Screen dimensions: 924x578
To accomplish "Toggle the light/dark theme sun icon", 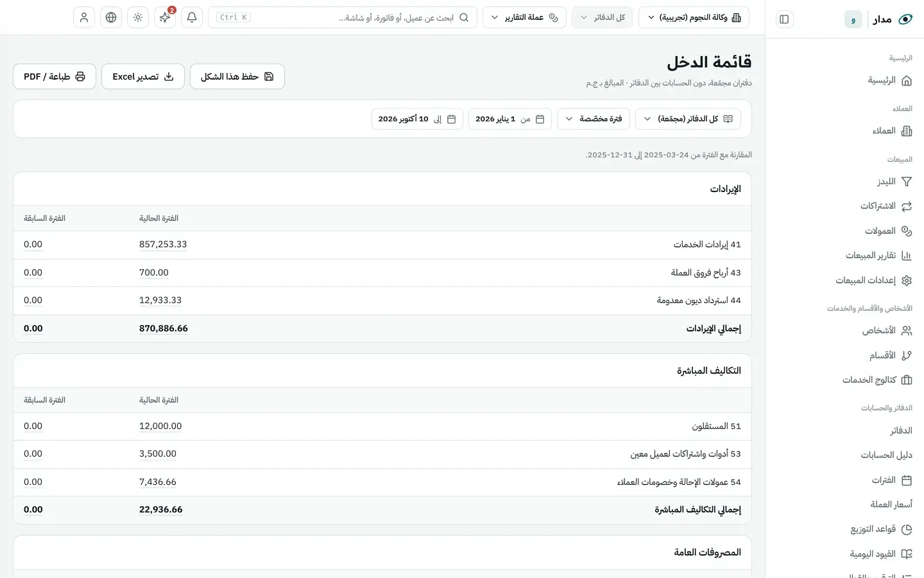I will pos(138,17).
